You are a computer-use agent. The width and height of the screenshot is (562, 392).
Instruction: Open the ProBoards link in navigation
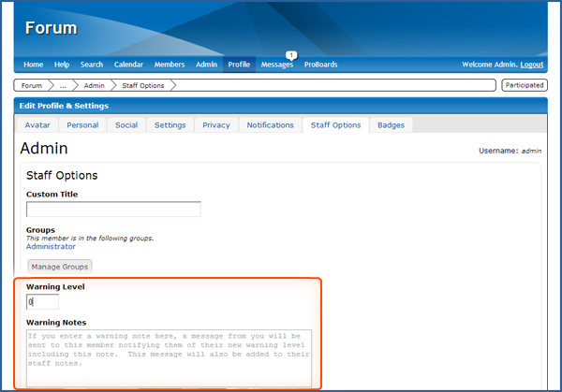coord(320,65)
